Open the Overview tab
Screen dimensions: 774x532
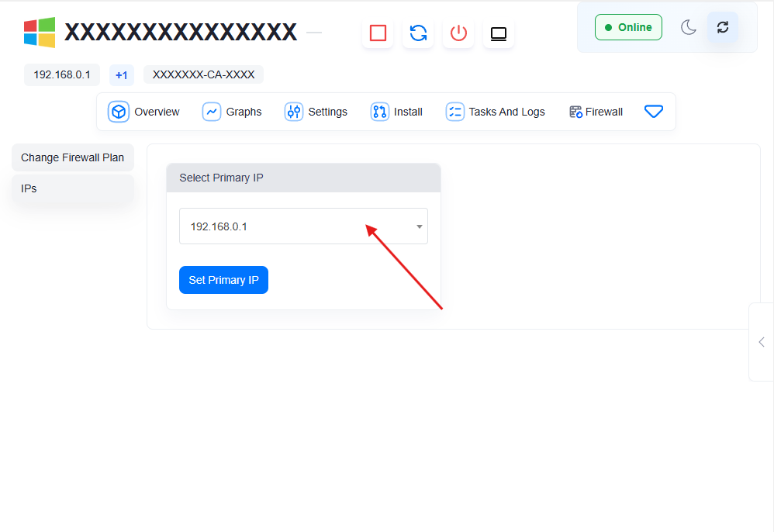[144, 112]
